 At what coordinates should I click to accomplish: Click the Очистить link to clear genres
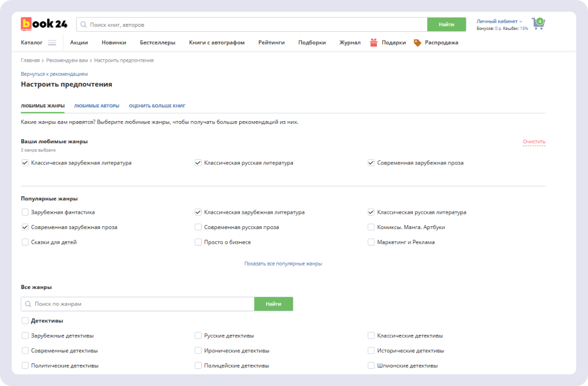coord(534,142)
